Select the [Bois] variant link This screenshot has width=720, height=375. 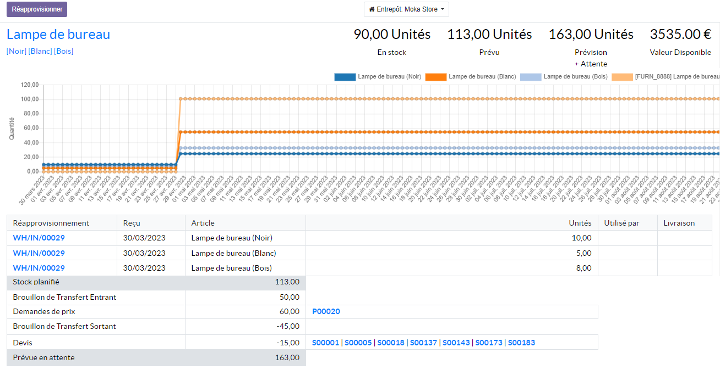(64, 51)
